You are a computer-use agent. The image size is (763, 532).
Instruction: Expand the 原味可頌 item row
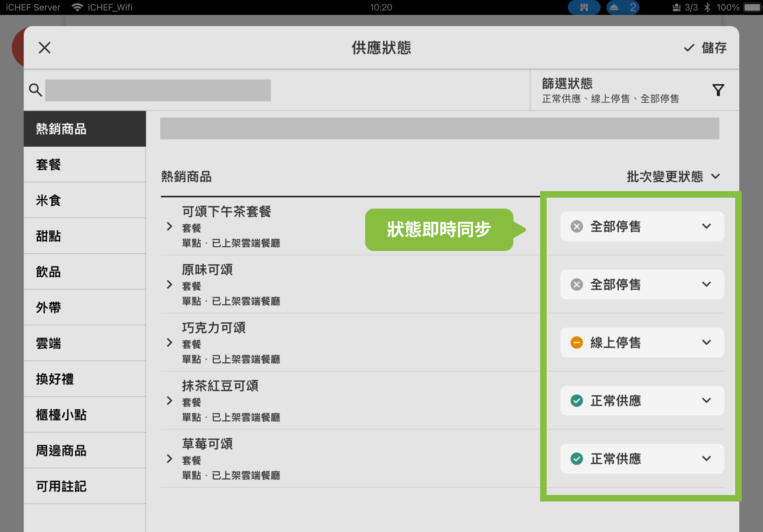(169, 285)
